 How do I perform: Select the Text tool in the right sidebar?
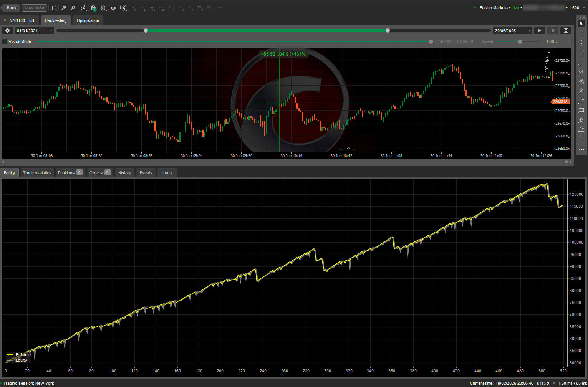coord(581,139)
